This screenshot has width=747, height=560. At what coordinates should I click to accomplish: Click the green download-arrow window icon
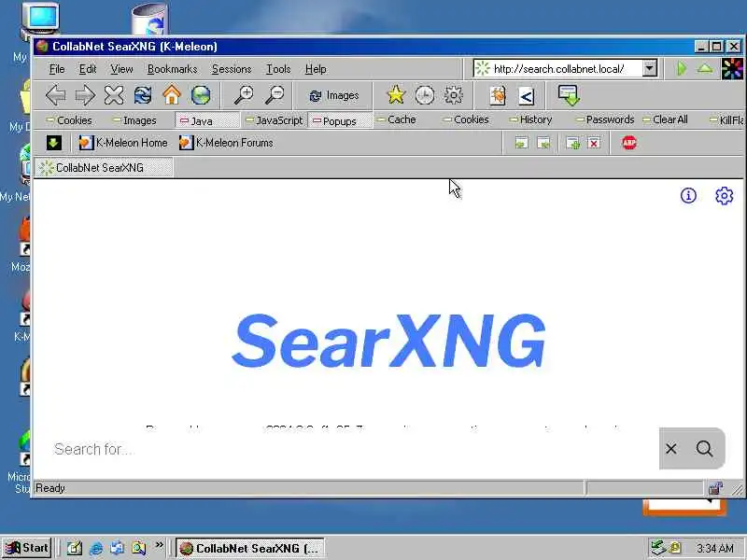(569, 96)
